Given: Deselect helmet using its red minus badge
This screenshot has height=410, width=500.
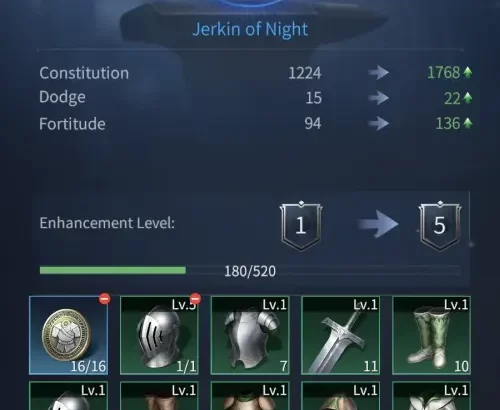Looking at the screenshot, I should click(x=195, y=299).
